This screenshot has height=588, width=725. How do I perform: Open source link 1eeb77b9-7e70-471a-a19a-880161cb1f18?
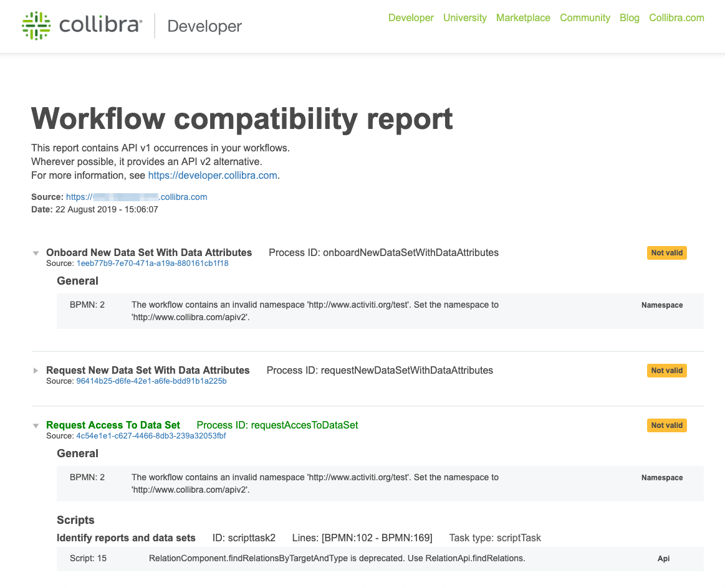[152, 263]
